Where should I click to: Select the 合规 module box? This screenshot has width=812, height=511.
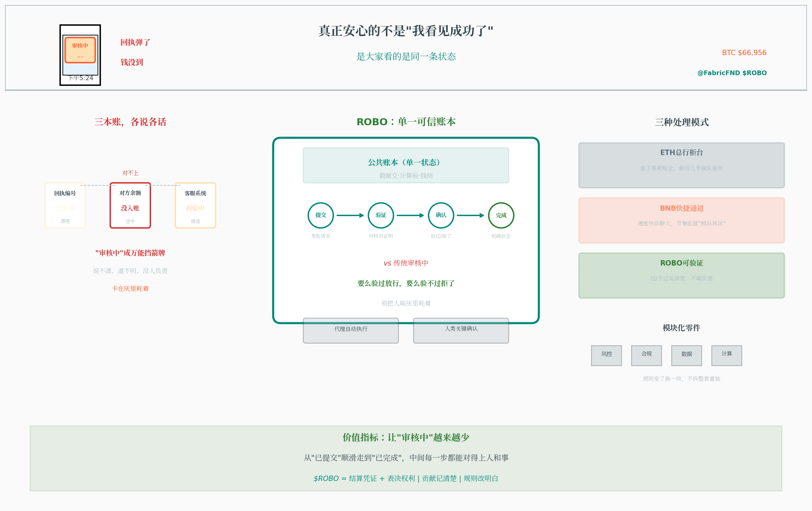tap(647, 355)
